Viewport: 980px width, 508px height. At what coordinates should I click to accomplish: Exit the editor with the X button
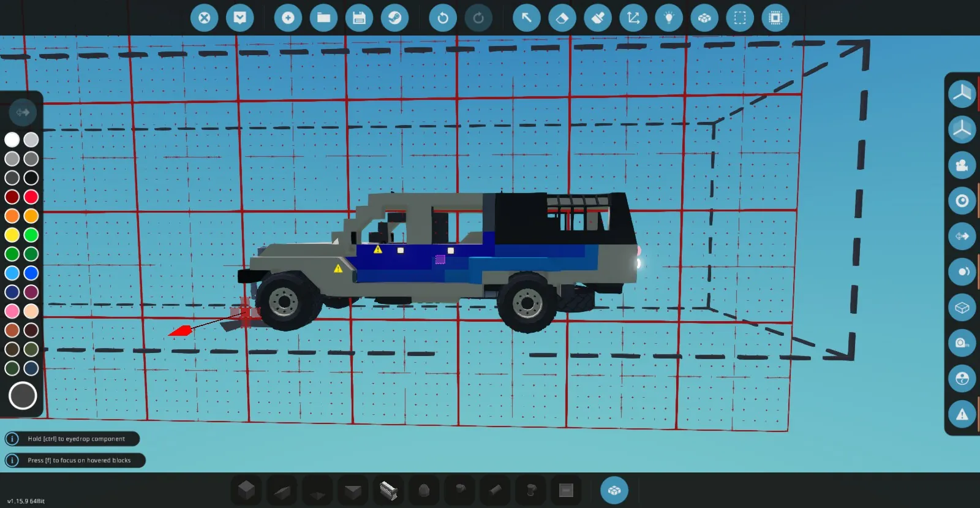pos(204,18)
